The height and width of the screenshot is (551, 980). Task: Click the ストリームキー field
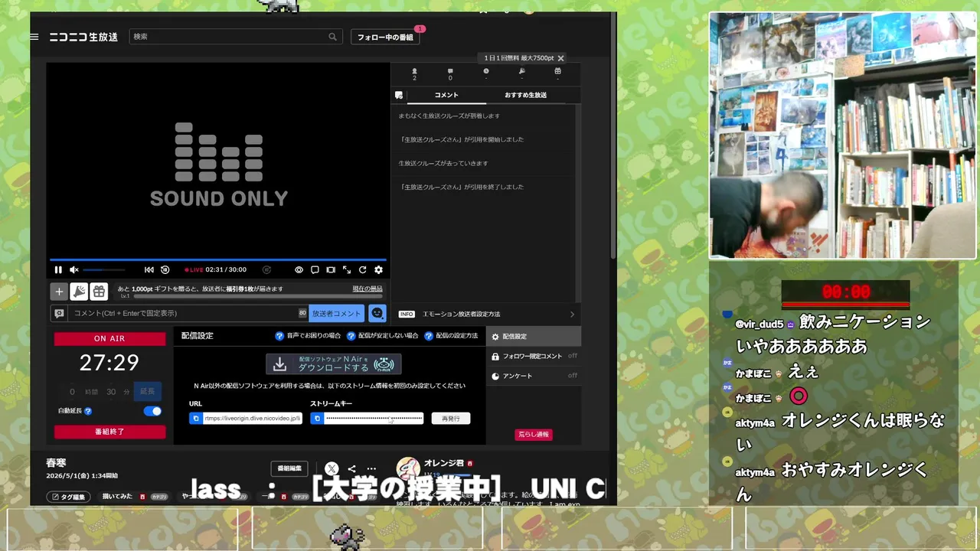[x=374, y=419]
